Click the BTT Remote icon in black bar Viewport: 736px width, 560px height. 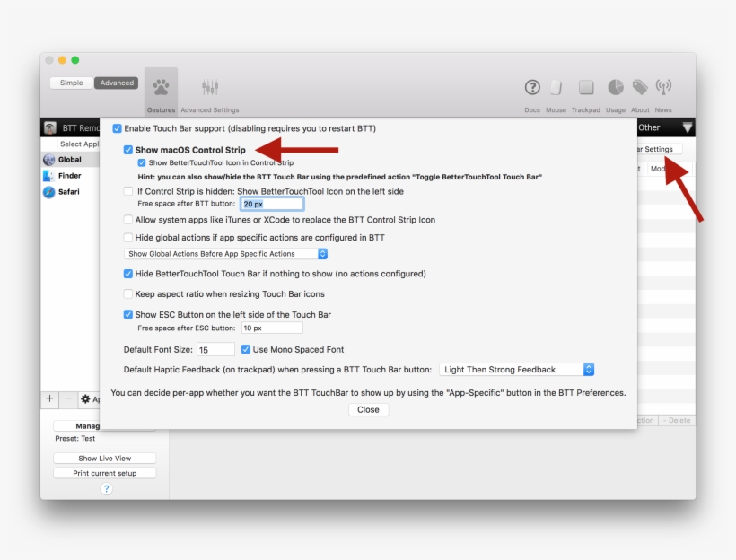(50, 127)
